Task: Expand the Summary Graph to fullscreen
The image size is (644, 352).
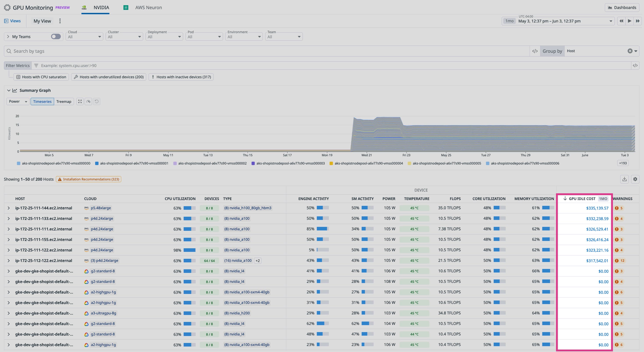Action: (x=80, y=101)
